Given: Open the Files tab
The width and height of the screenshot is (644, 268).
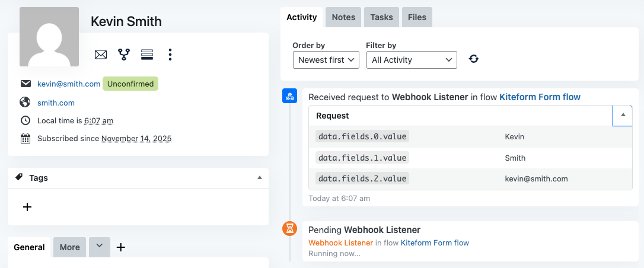Looking at the screenshot, I should pos(417,17).
